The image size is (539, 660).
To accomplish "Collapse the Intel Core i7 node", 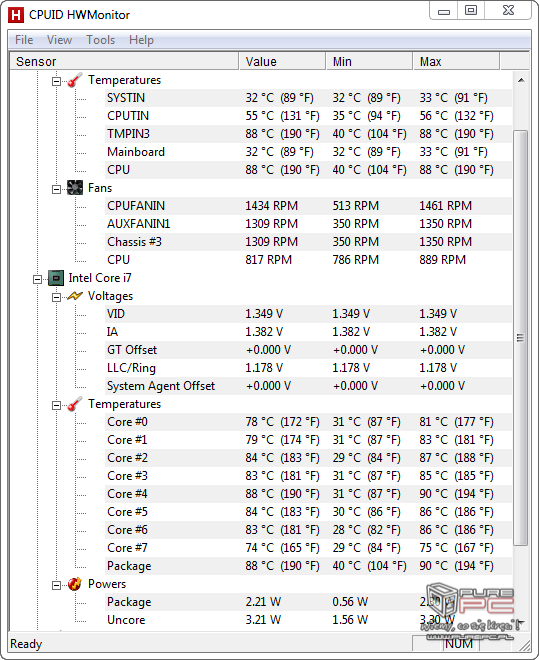I will [37, 279].
